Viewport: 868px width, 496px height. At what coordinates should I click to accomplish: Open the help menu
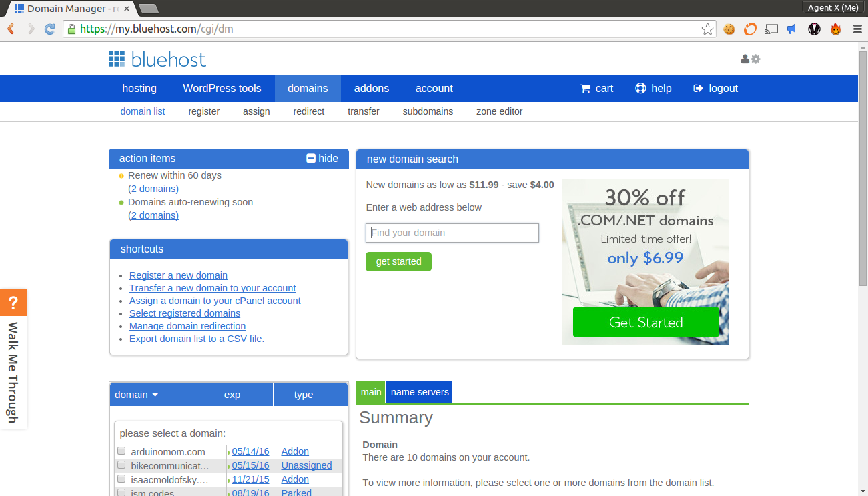coord(653,89)
